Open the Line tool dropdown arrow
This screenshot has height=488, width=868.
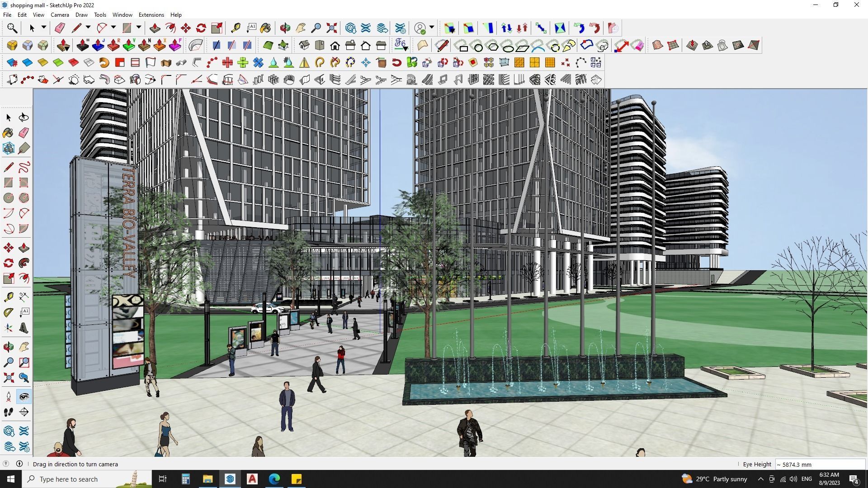pyautogui.click(x=88, y=28)
